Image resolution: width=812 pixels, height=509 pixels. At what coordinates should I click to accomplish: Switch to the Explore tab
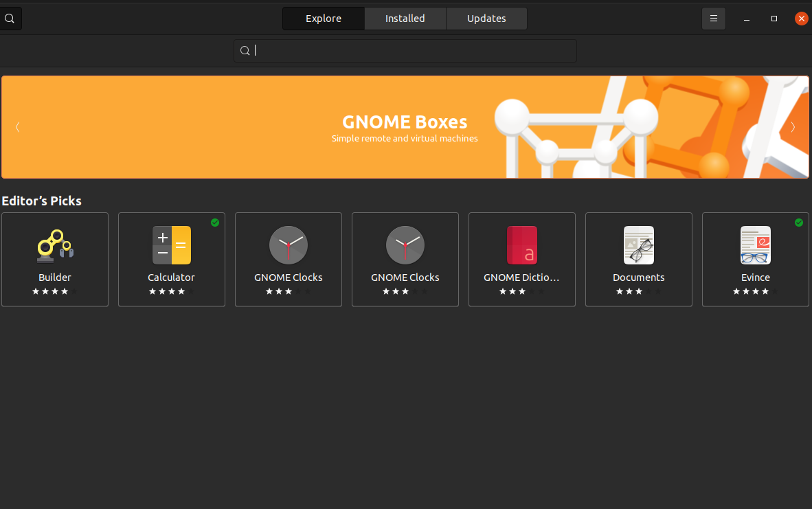(324, 19)
